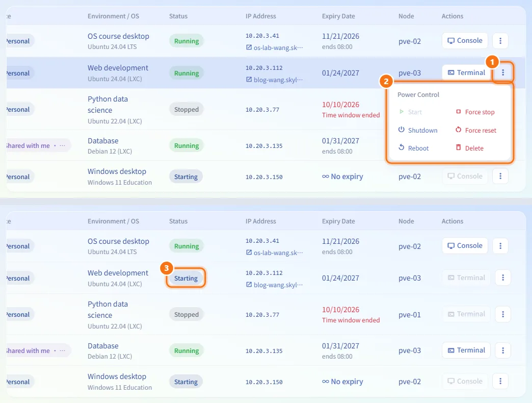Viewport: 532px width, 403px height.
Task: Open Console for OS course desktop in lower table
Action: (465, 246)
